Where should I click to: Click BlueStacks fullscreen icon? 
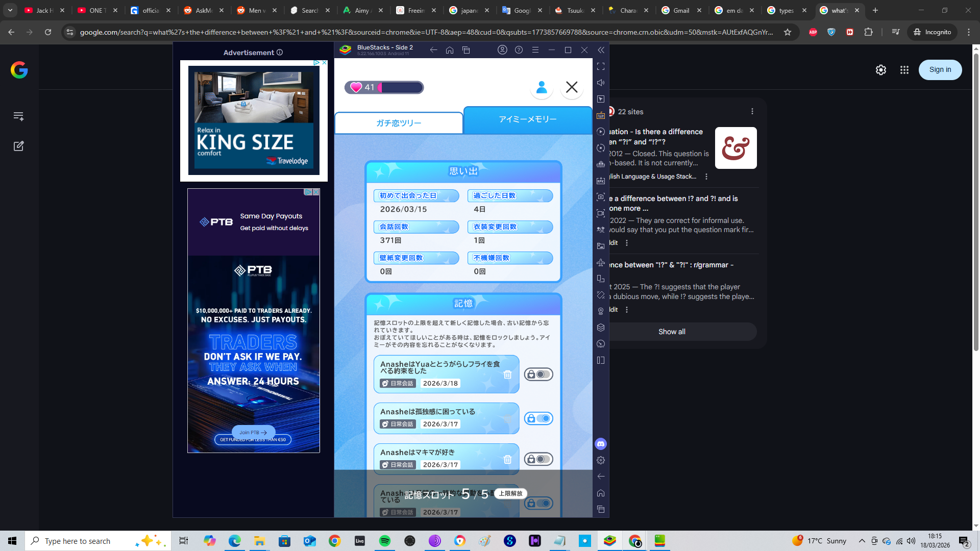tap(601, 66)
